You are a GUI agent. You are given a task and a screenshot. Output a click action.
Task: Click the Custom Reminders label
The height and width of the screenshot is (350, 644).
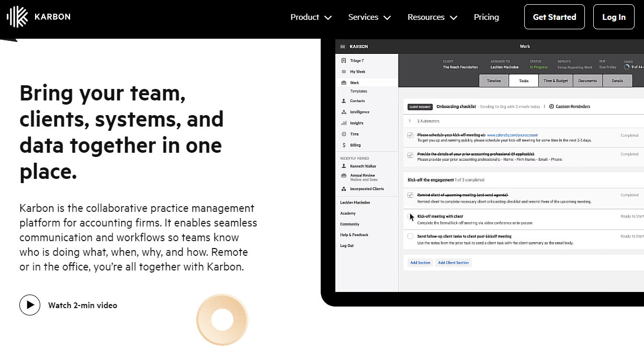pos(573,107)
